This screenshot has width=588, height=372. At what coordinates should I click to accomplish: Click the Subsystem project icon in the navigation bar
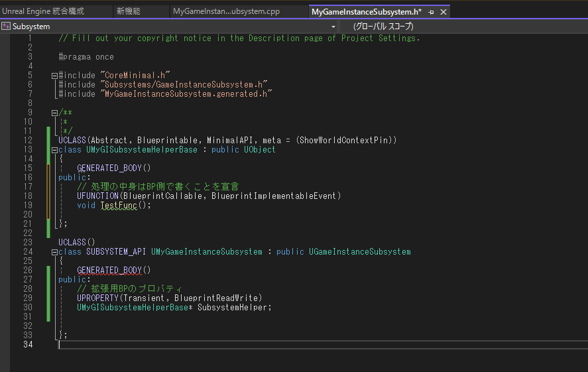(x=5, y=27)
